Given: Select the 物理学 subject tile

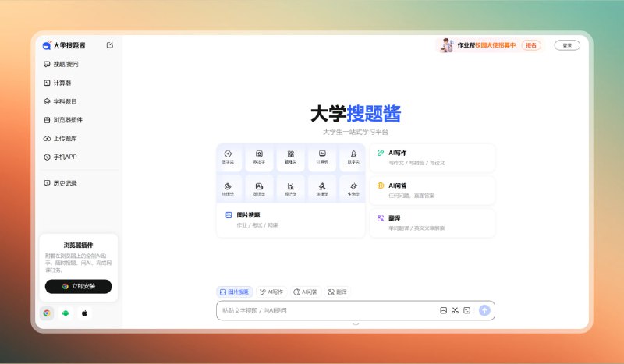Looking at the screenshot, I should [228, 189].
